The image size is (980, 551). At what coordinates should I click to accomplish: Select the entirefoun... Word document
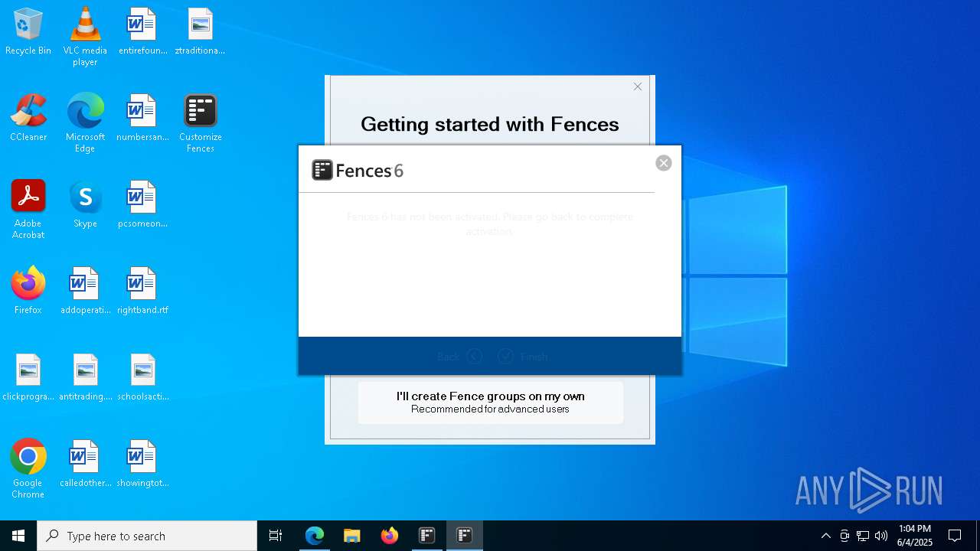pos(142,32)
